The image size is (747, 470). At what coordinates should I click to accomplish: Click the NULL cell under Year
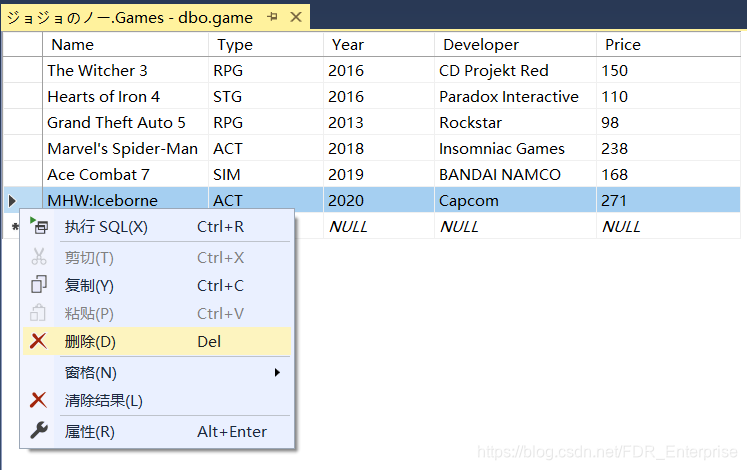(x=379, y=226)
